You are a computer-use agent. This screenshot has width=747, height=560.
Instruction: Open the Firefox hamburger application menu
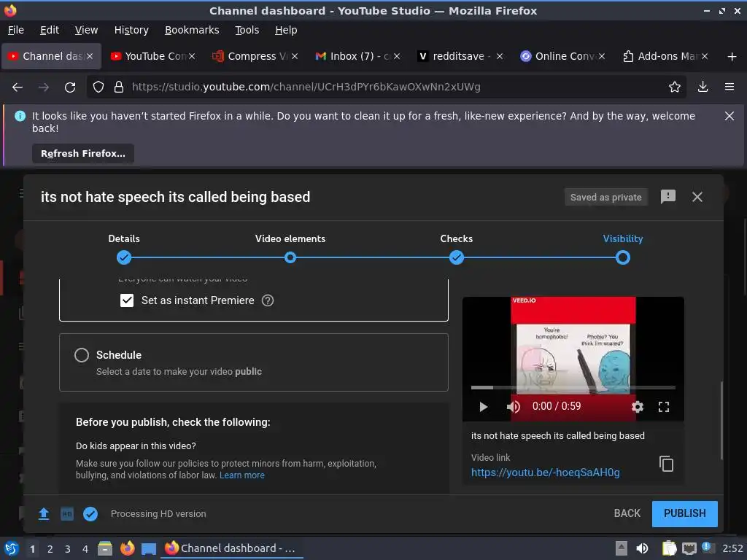click(729, 87)
